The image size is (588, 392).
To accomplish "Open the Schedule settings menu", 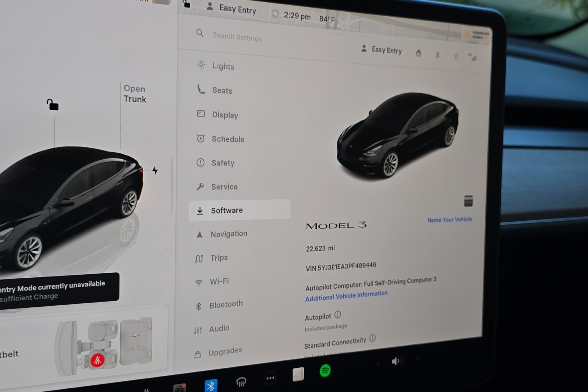I will 220,139.
